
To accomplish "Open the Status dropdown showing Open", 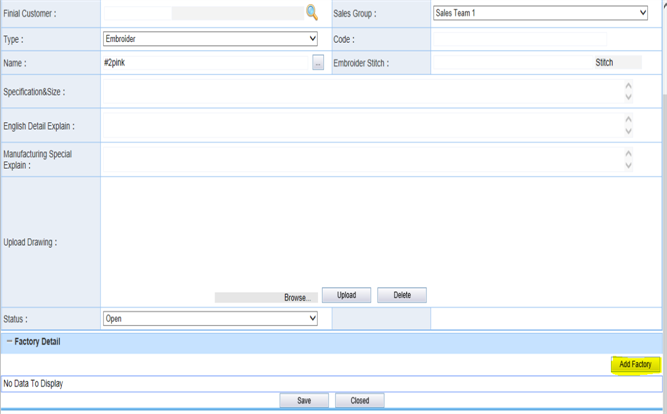I will point(210,318).
